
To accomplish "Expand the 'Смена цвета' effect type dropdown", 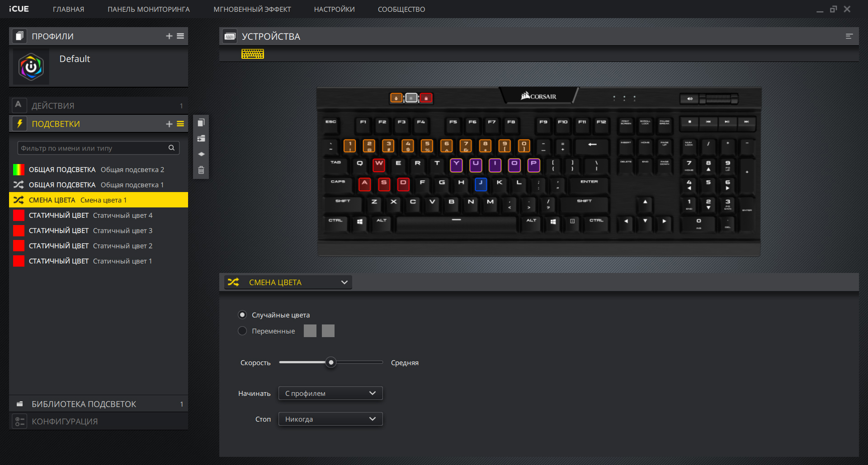I will [x=288, y=282].
